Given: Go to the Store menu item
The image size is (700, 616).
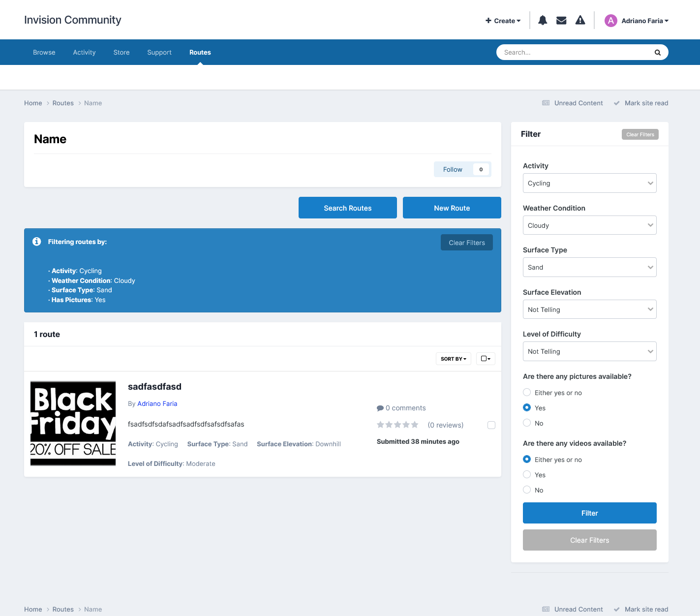Looking at the screenshot, I should tap(122, 52).
